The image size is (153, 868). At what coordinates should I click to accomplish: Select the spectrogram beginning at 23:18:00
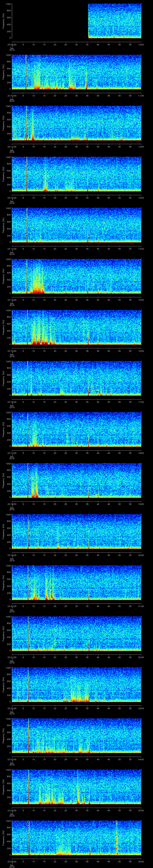(76, 531)
